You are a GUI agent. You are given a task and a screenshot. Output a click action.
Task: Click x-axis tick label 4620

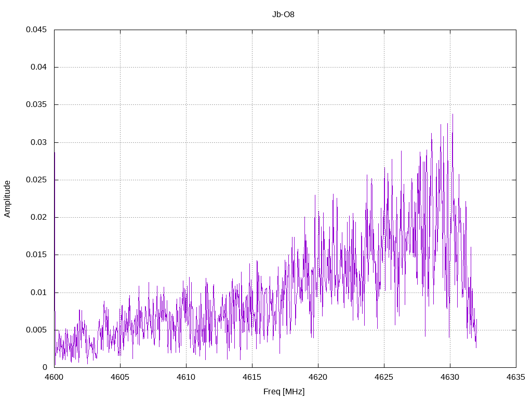[x=318, y=377]
